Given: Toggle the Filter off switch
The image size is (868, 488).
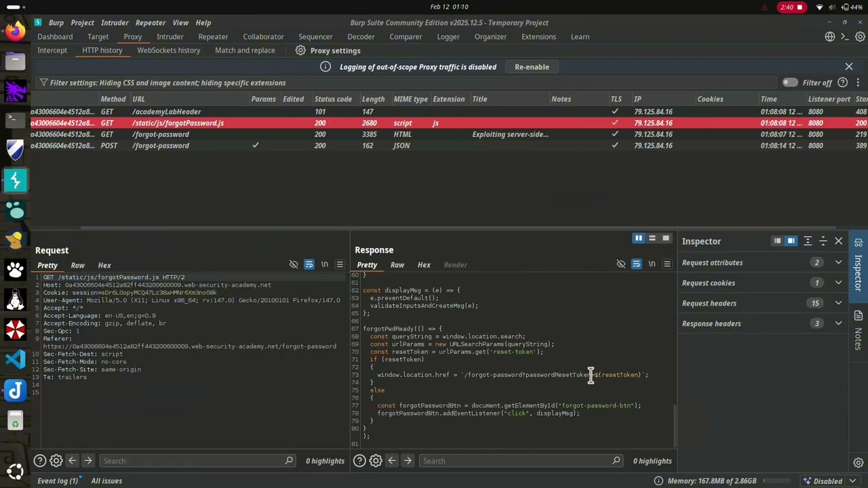Looking at the screenshot, I should tap(790, 83).
